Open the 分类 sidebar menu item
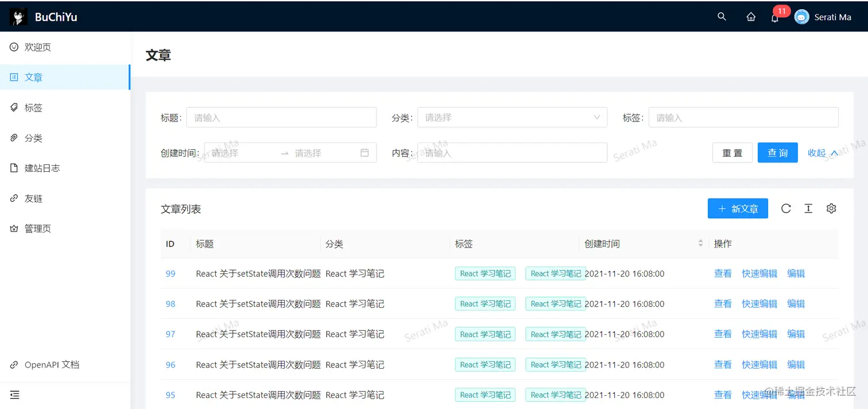 (x=65, y=138)
